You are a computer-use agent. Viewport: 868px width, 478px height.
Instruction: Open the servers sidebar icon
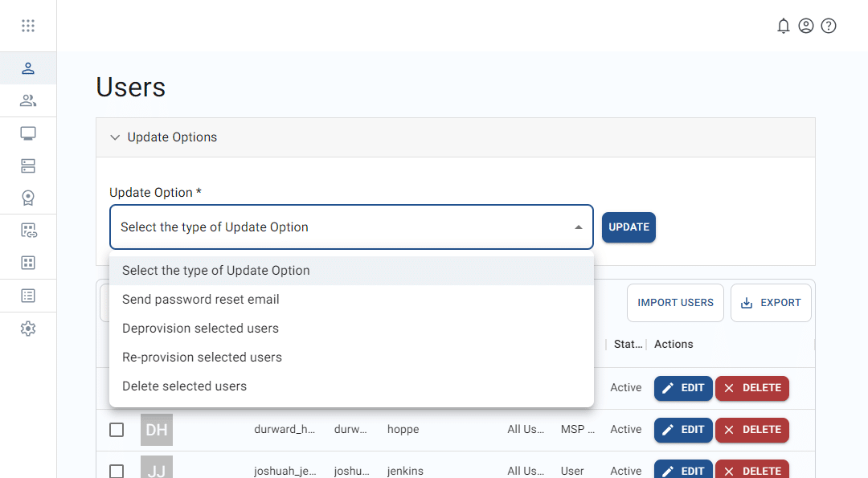[28, 166]
